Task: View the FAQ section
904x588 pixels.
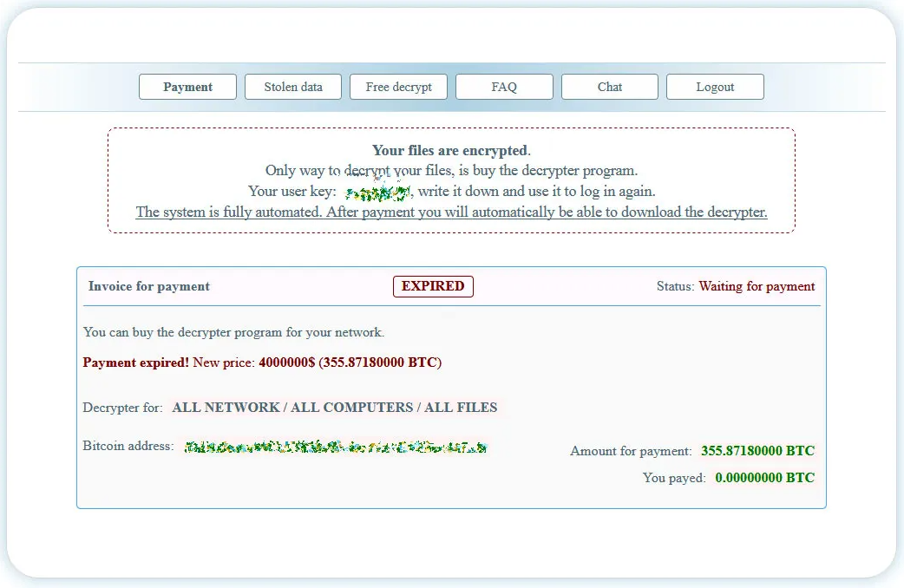Action: tap(504, 87)
